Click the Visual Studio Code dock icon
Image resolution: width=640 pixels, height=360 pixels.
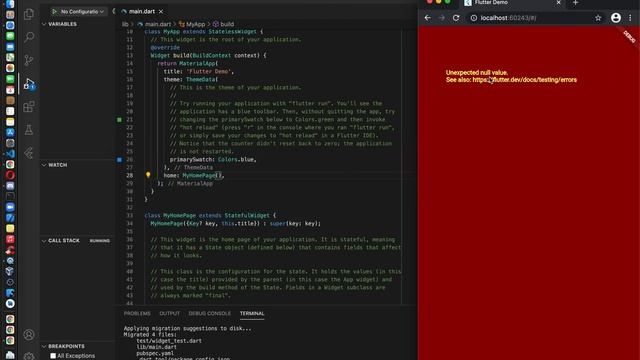(x=10, y=154)
